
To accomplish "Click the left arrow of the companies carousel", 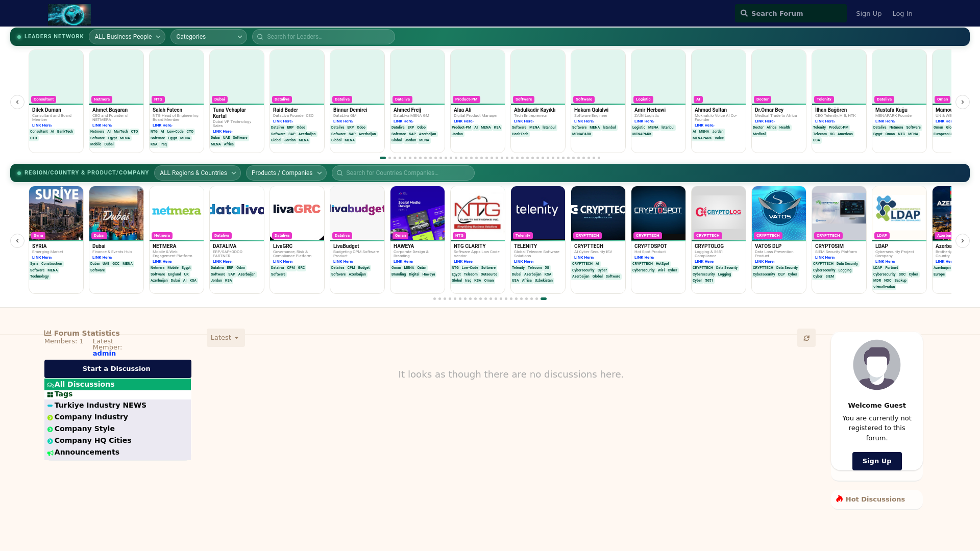I will point(17,241).
